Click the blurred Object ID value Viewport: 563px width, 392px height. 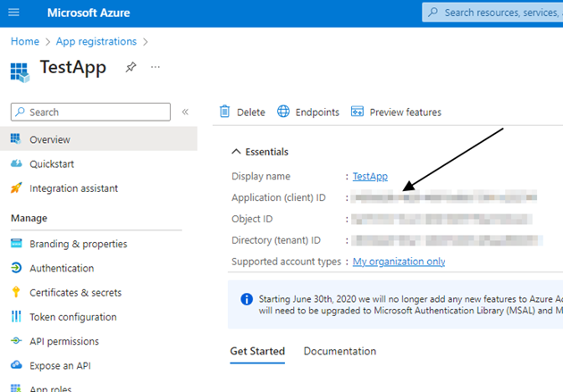(441, 219)
